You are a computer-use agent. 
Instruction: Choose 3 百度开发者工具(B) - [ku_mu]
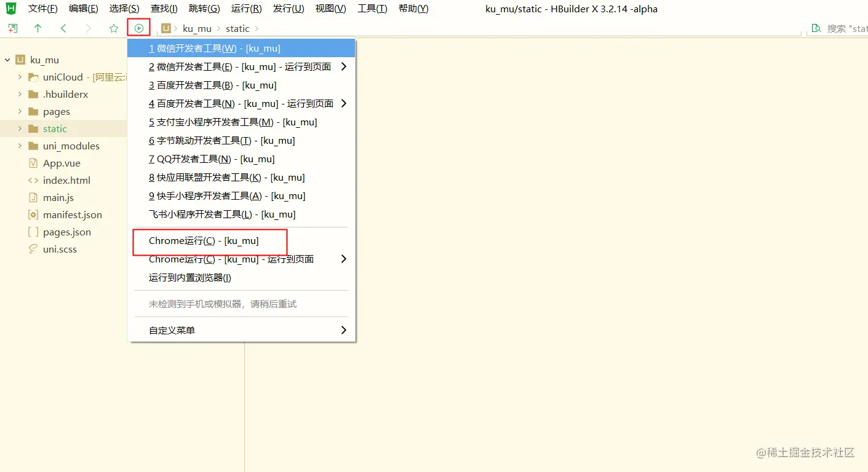241,85
